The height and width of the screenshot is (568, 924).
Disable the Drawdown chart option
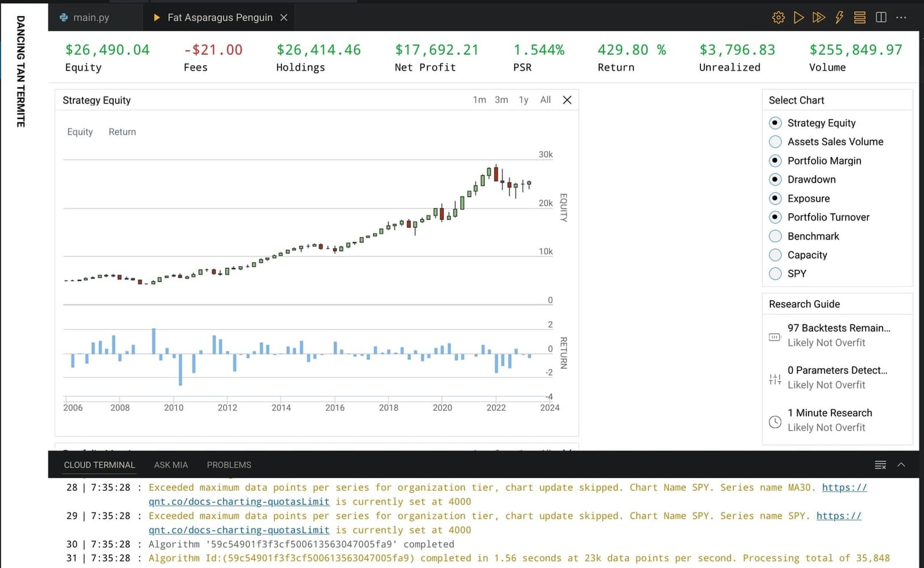coord(775,180)
